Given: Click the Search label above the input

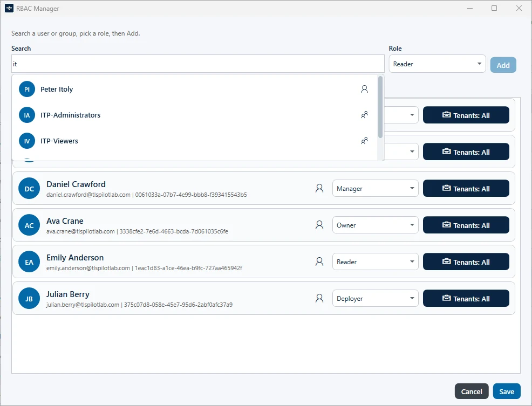Looking at the screenshot, I should coord(21,48).
